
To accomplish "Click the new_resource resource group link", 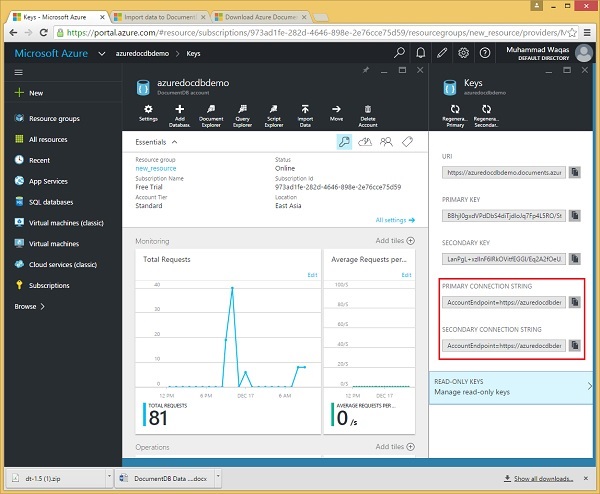I will [156, 168].
